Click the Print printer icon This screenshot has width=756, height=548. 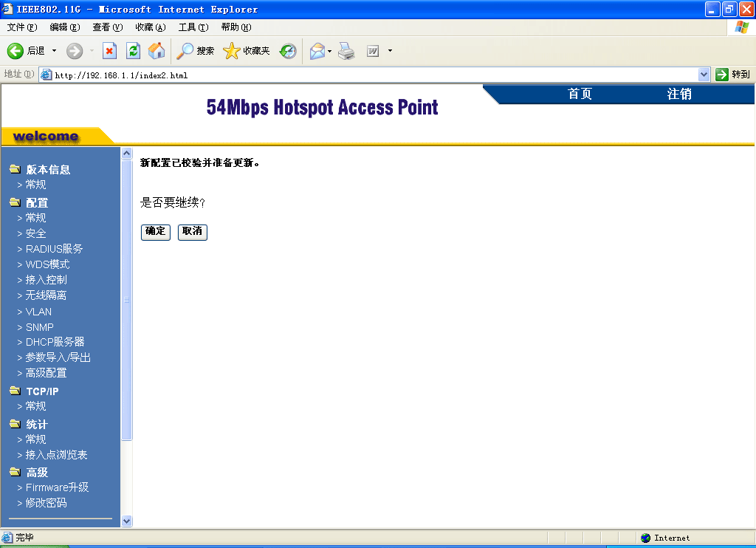pyautogui.click(x=347, y=51)
